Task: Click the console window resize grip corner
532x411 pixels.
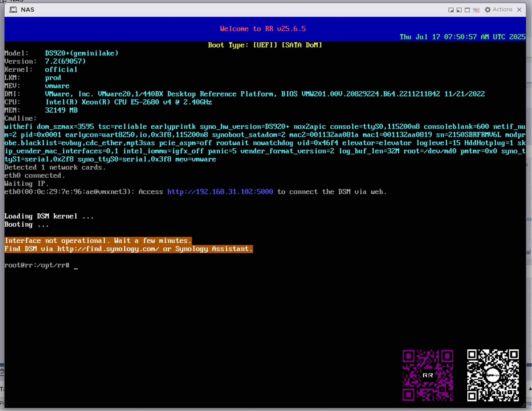Action: pyautogui.click(x=523, y=405)
